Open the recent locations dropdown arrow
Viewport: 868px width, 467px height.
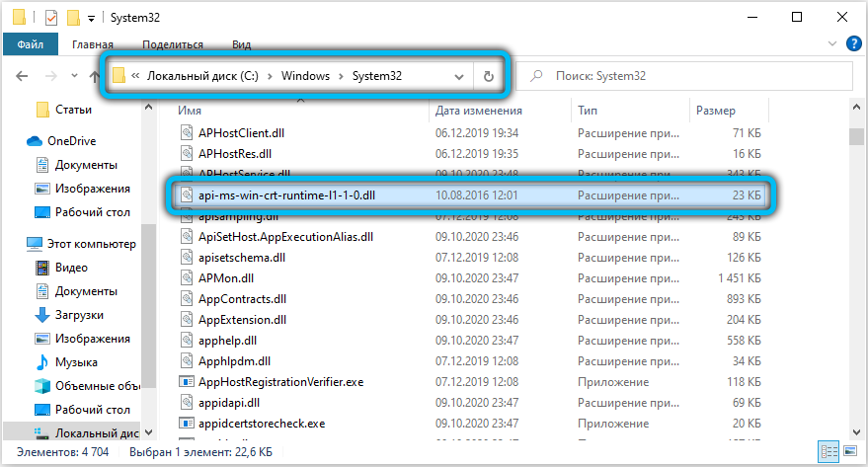coord(70,76)
